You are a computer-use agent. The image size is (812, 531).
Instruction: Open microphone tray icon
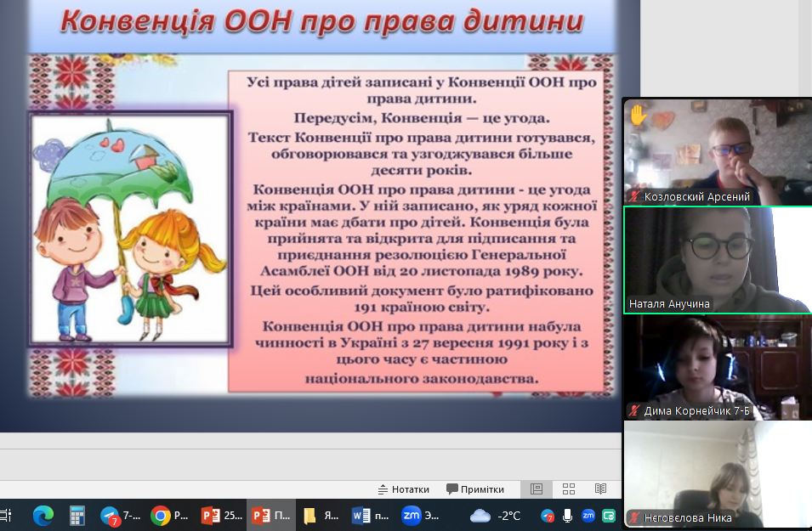pyautogui.click(x=568, y=516)
